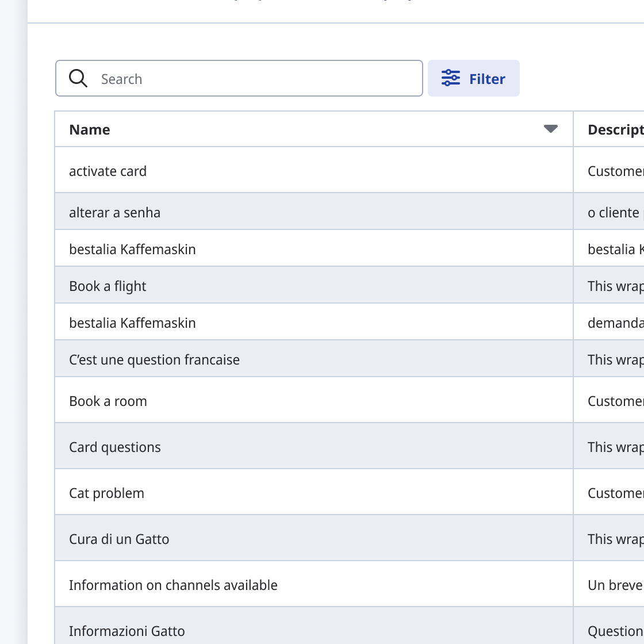Select the 'alterar a senha' row name
The image size is (644, 644).
(x=114, y=212)
